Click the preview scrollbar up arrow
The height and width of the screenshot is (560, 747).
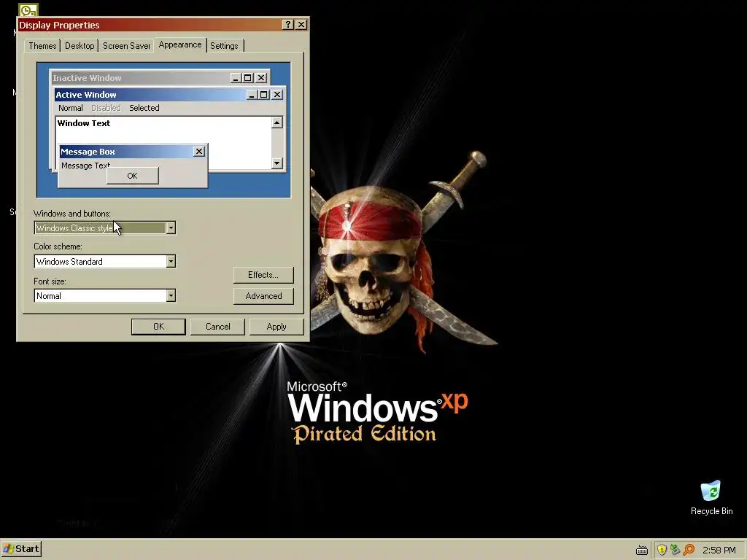(276, 122)
